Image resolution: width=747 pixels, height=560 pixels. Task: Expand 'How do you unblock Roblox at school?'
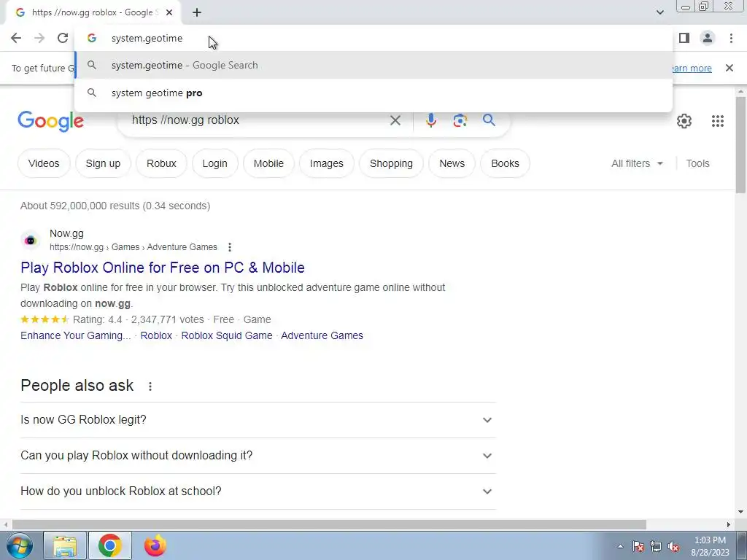[x=258, y=491]
